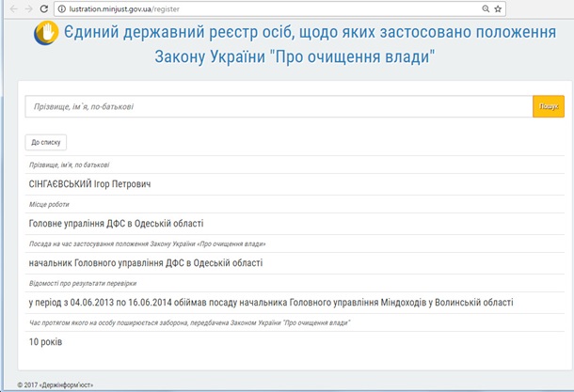Click the browser back arrow
The width and height of the screenshot is (574, 392).
[8, 8]
